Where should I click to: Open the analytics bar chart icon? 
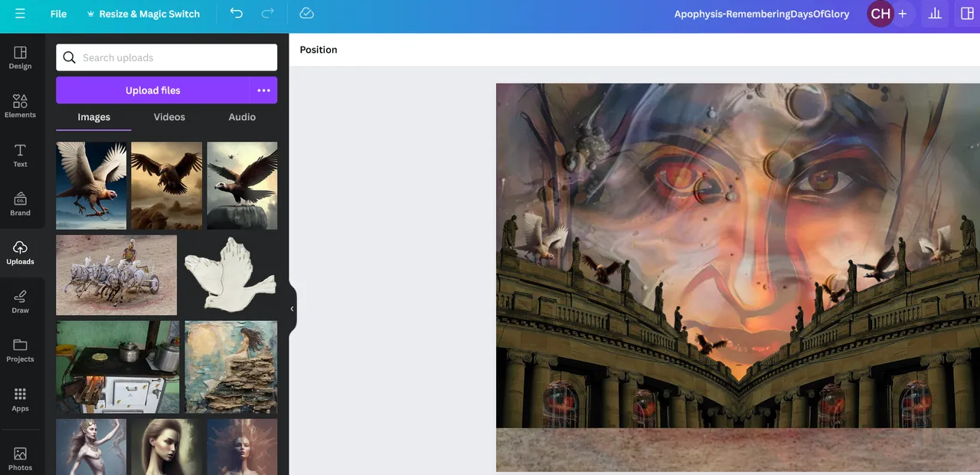(x=935, y=14)
